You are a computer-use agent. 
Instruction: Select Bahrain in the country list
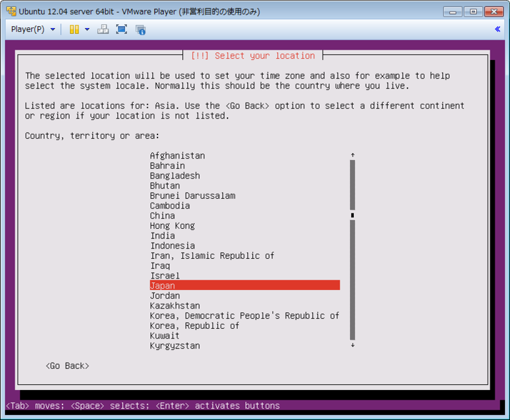tap(167, 166)
